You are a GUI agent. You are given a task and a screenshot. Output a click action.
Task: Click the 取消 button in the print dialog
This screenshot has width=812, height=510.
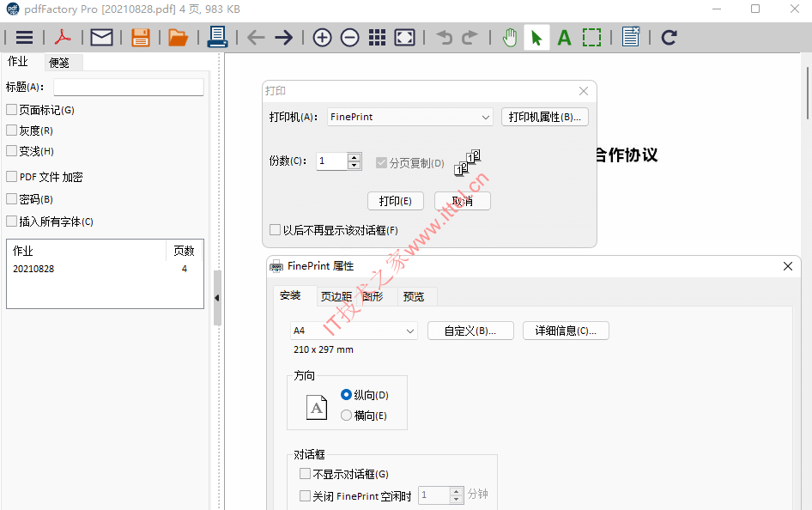coord(463,201)
